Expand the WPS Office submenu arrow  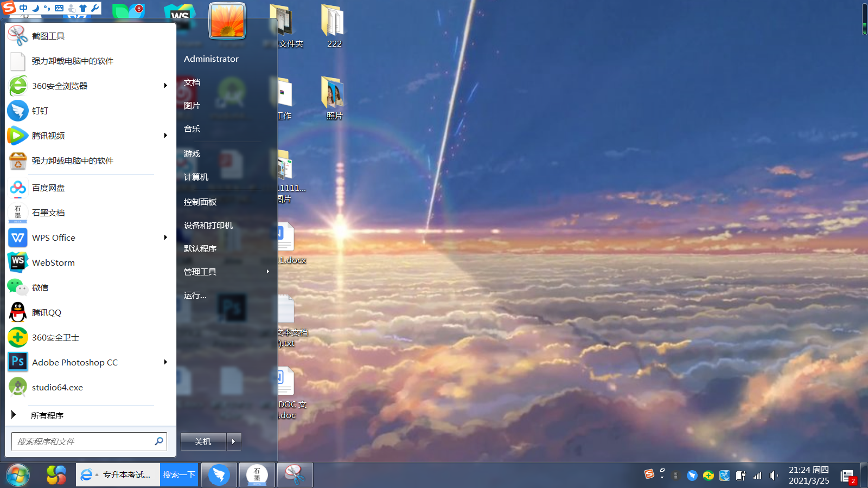165,237
